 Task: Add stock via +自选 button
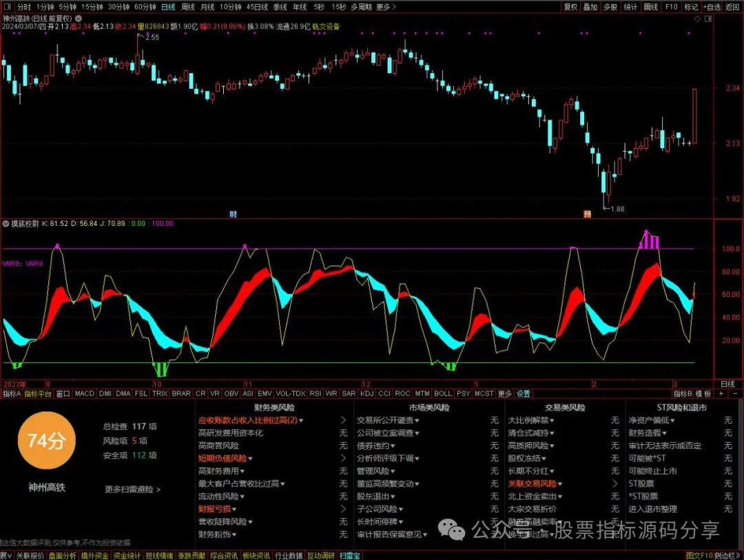click(712, 7)
